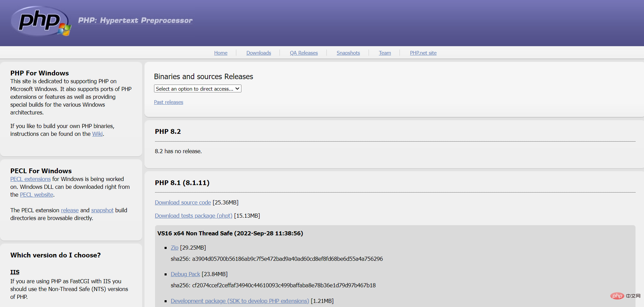Browse the PECL snapshot directory link
644x307 pixels.
tap(102, 210)
